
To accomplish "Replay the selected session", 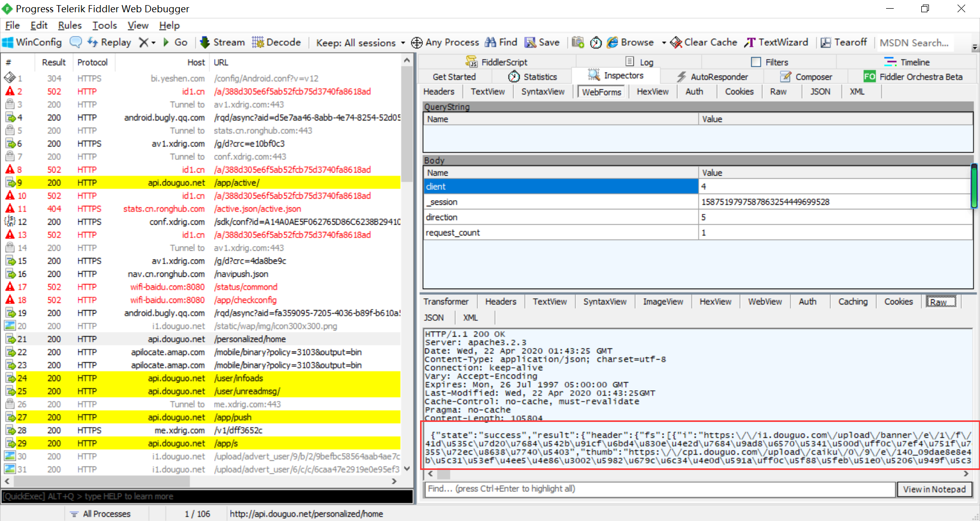I will [x=109, y=42].
